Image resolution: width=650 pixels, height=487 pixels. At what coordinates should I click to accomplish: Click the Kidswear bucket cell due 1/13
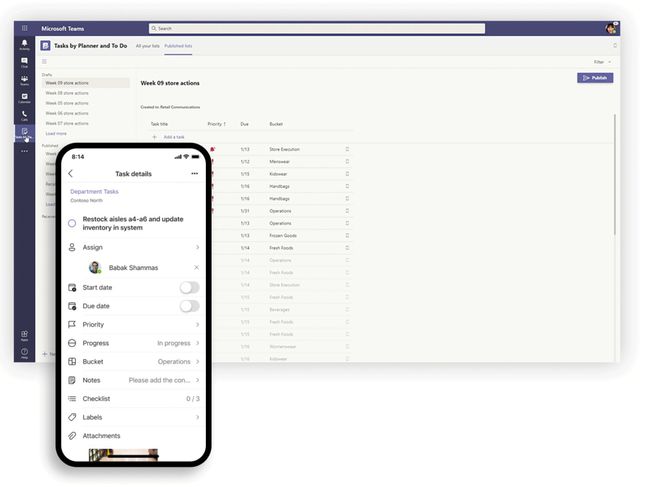(278, 174)
